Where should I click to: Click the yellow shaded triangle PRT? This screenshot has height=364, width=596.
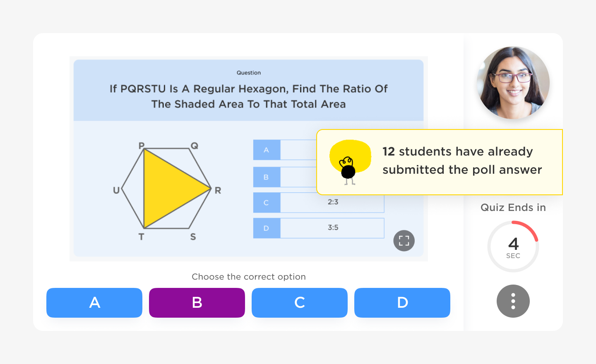point(168,189)
